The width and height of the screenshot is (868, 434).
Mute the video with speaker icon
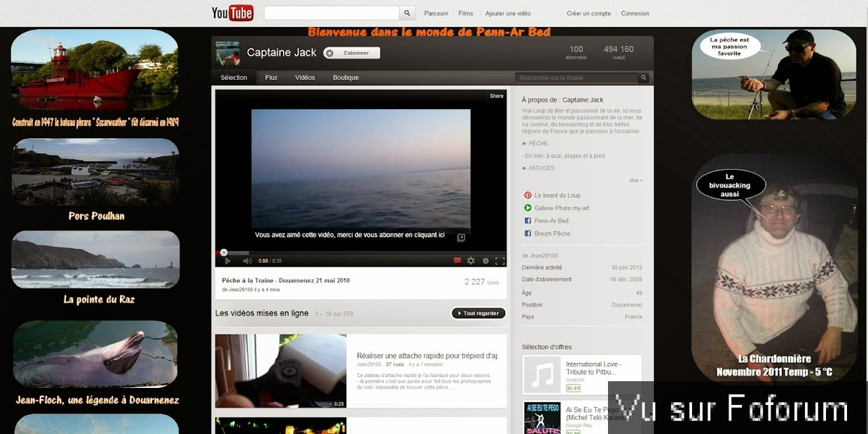click(x=247, y=261)
